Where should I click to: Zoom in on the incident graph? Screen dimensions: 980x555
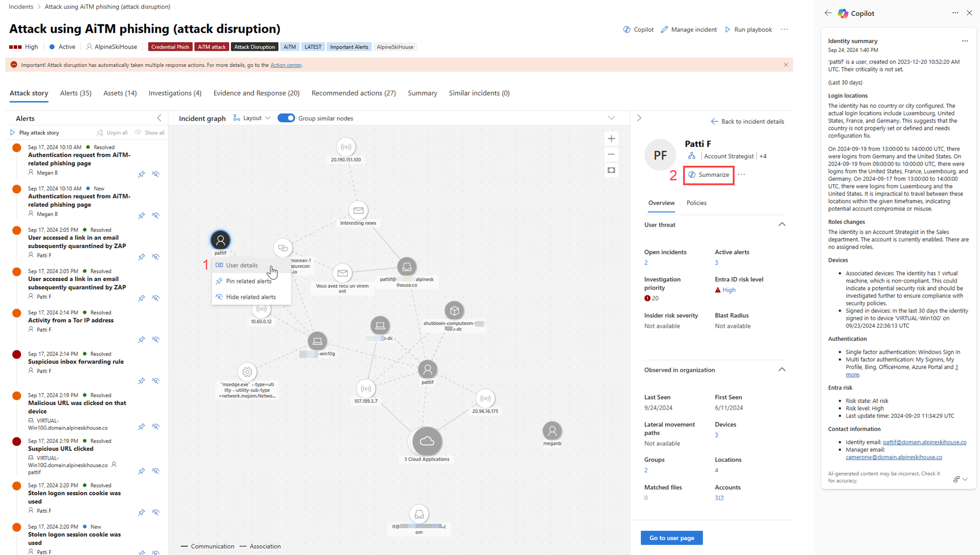(x=611, y=139)
